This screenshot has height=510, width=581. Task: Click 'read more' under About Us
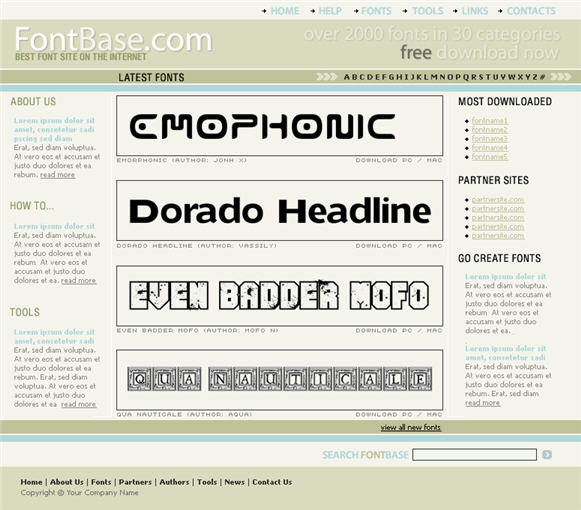click(57, 175)
